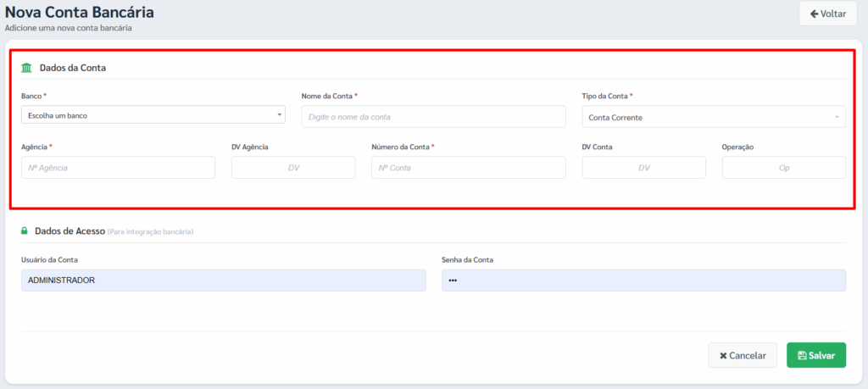Select the DV Agência input box
Image resolution: width=868 pixels, height=389 pixels.
292,168
